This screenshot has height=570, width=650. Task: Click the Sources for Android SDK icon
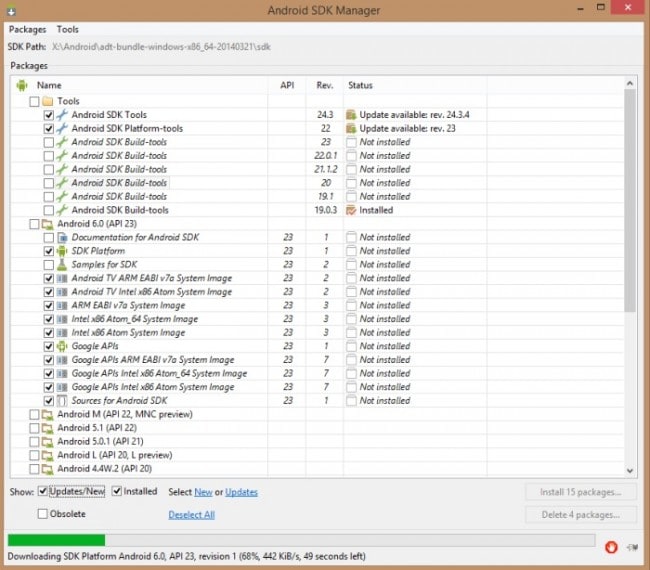pyautogui.click(x=62, y=401)
